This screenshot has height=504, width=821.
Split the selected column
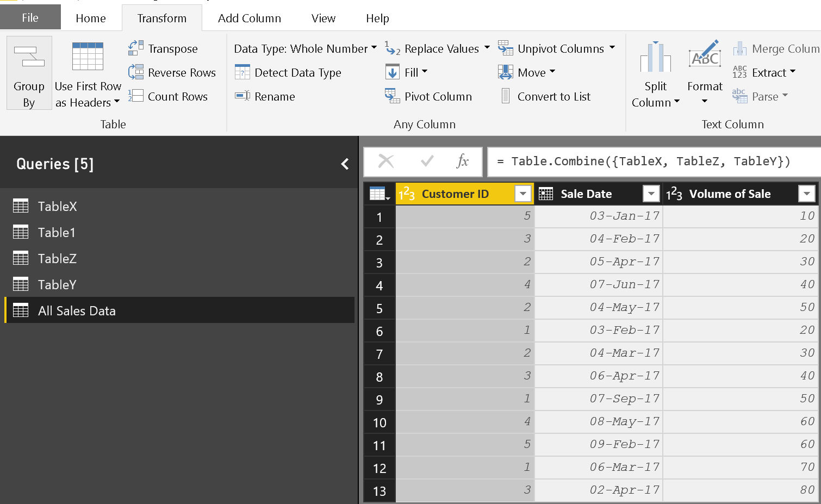[x=655, y=73]
